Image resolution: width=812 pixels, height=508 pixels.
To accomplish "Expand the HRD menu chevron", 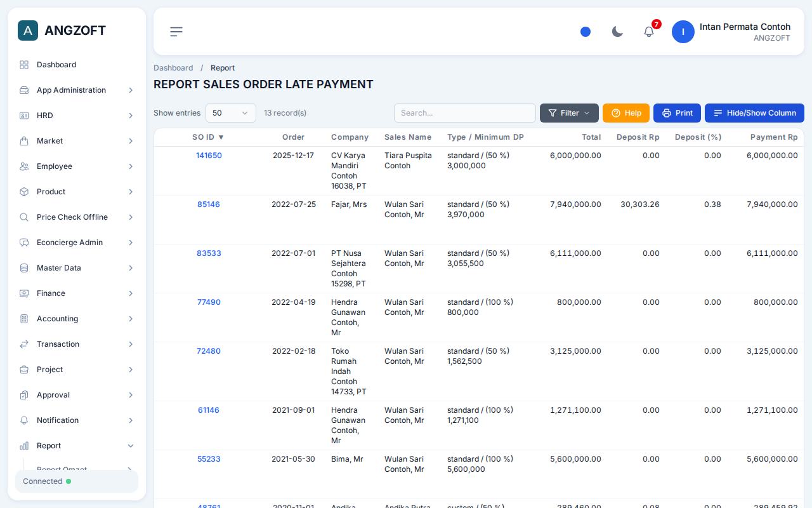I will (131, 116).
